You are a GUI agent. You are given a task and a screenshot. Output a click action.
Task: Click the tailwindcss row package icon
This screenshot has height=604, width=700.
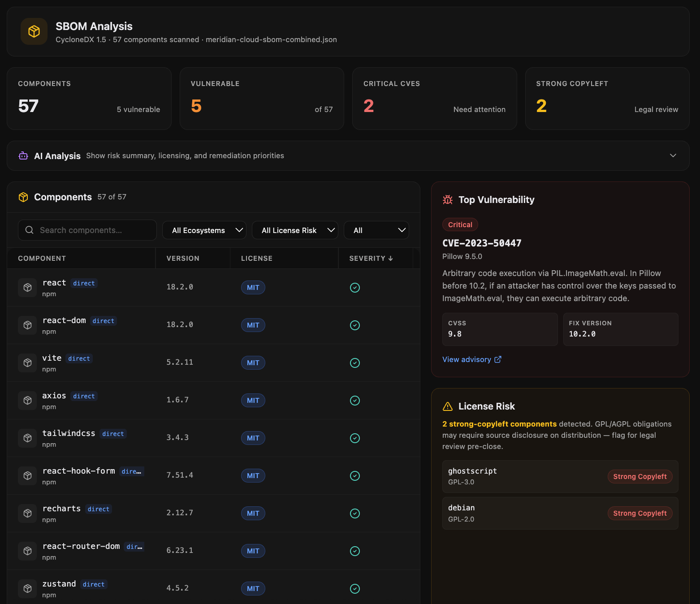pos(27,438)
